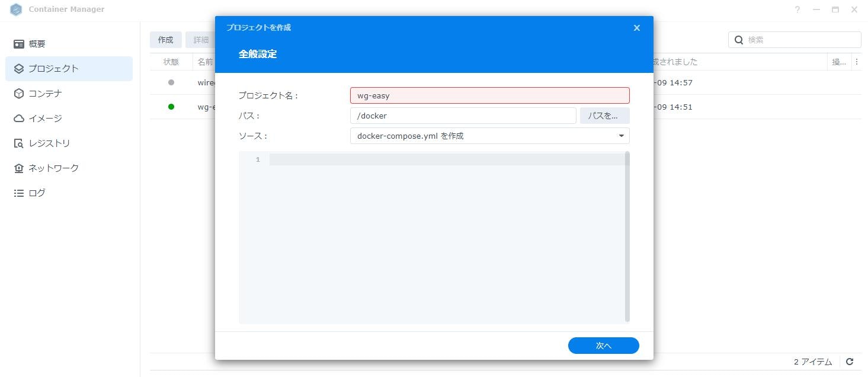Click the date cell ending 14:57

pyautogui.click(x=672, y=82)
